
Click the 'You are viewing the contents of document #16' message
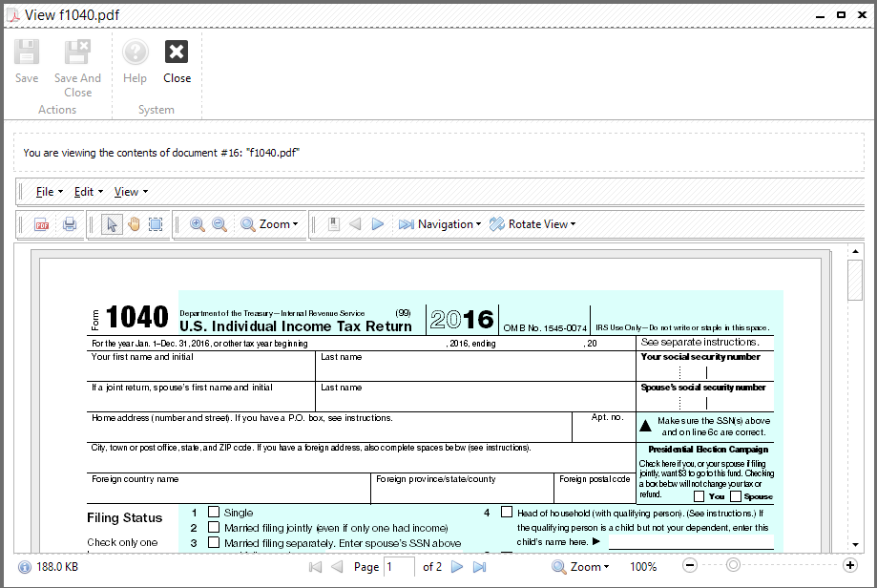click(x=161, y=153)
